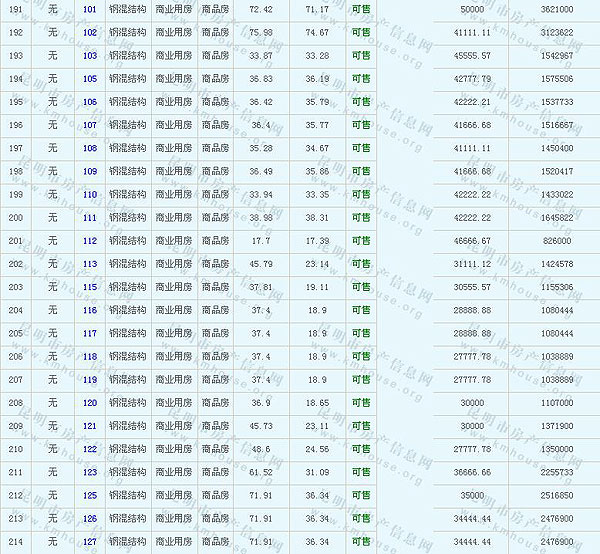This screenshot has height=554, width=600.
Task: Select room 111 link
Action: point(90,217)
